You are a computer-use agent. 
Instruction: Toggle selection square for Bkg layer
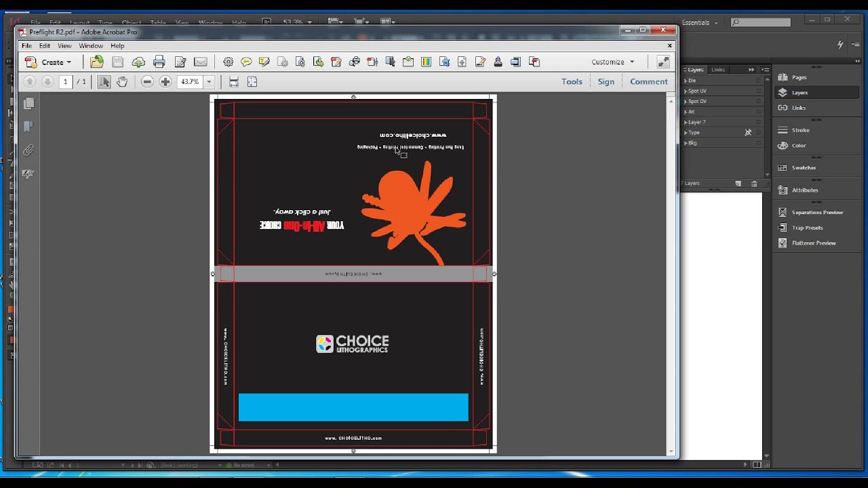tap(759, 143)
